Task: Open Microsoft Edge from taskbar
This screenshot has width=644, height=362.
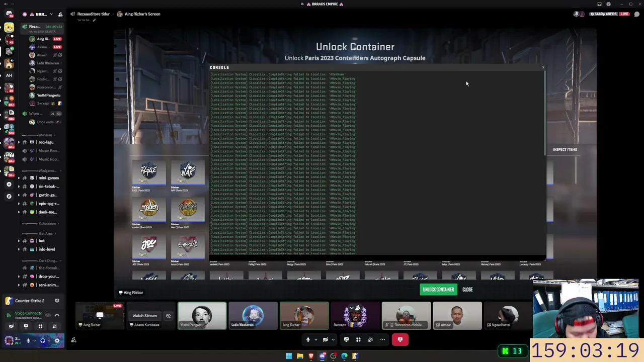Action: [344, 356]
